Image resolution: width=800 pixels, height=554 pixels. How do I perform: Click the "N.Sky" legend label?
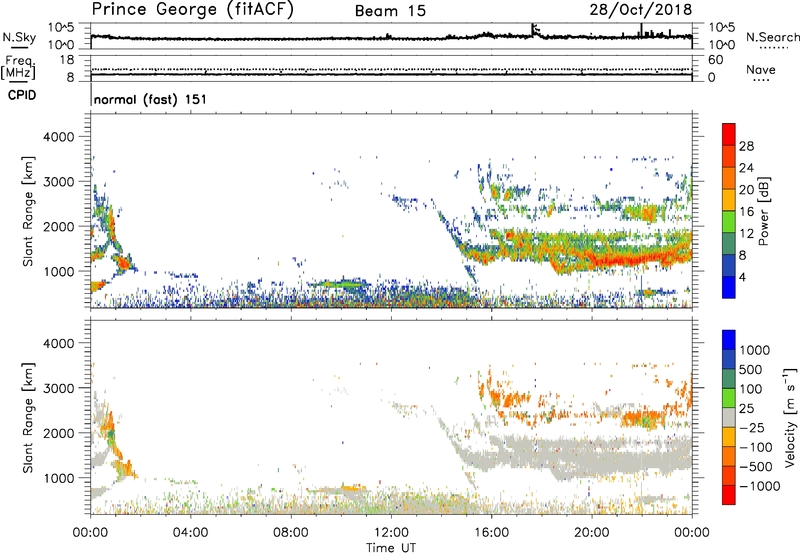19,37
